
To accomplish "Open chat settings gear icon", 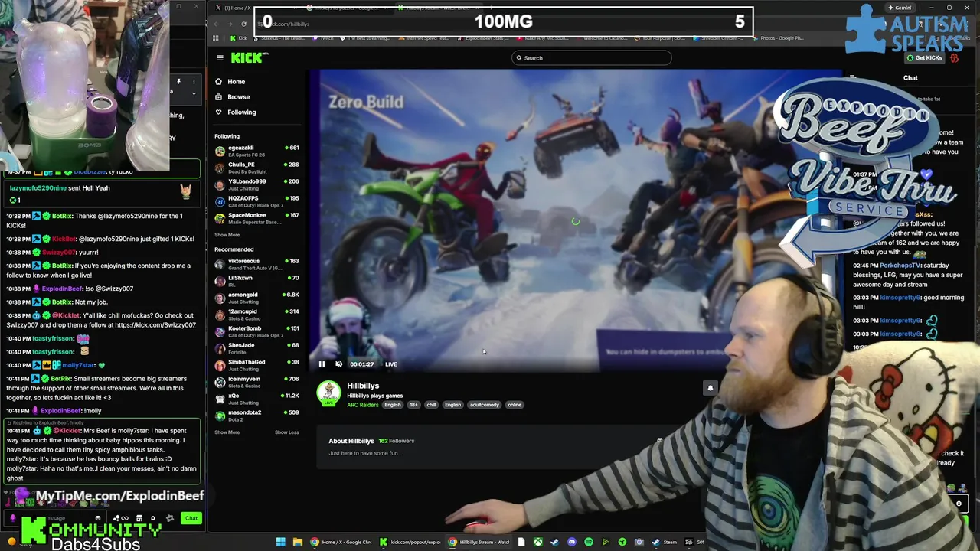I will coord(152,518).
